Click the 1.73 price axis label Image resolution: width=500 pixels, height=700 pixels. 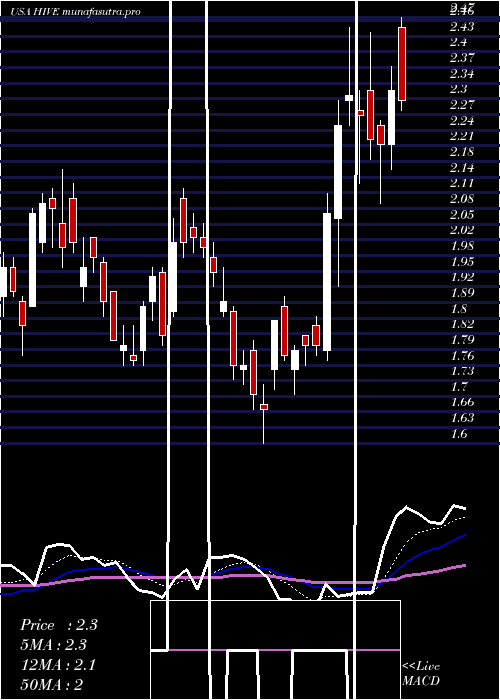(x=462, y=371)
